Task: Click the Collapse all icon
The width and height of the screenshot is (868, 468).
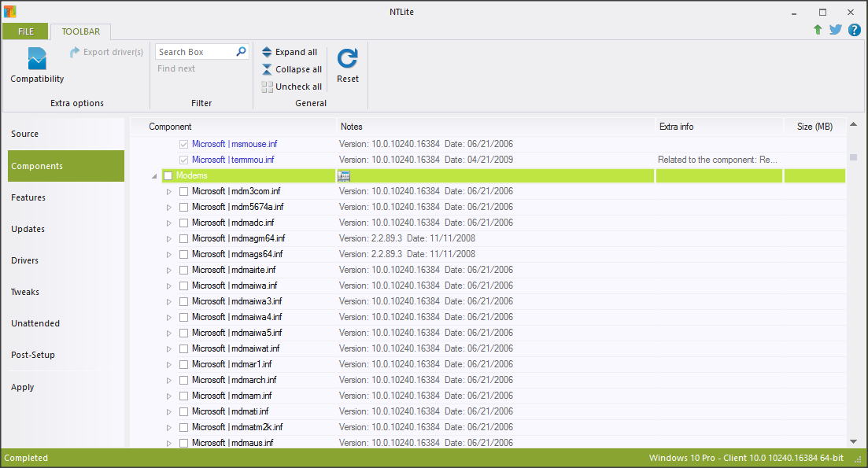Action: 268,69
